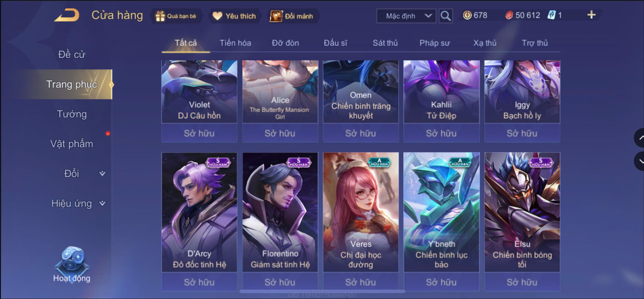644x299 pixels.
Task: Expand the Hiệu ứng sidebar submenu
Action: 102,203
